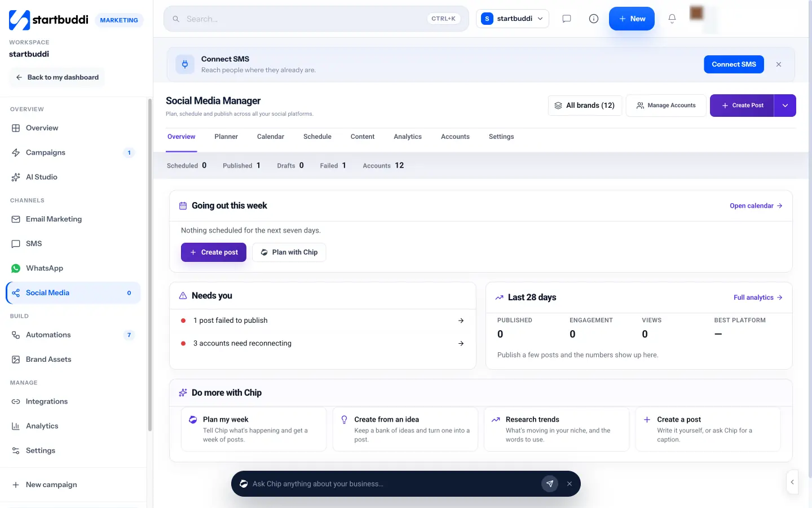
Task: Click the Overview sidebar item
Action: click(73, 128)
